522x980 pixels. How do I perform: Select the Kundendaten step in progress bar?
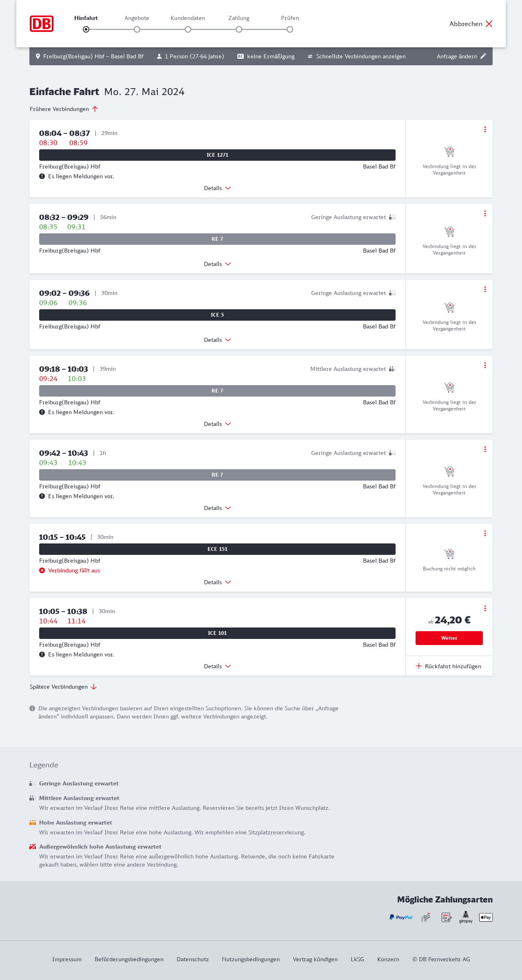188,29
